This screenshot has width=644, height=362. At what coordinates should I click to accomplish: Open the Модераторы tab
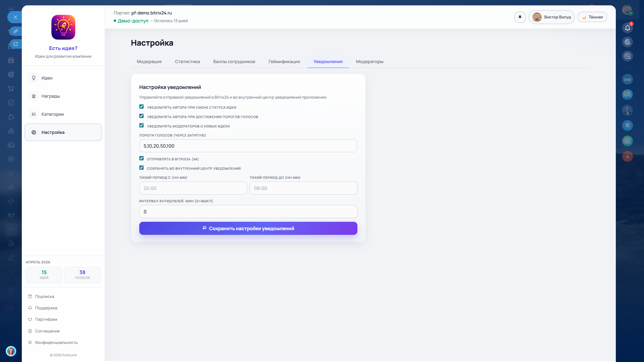click(x=369, y=62)
